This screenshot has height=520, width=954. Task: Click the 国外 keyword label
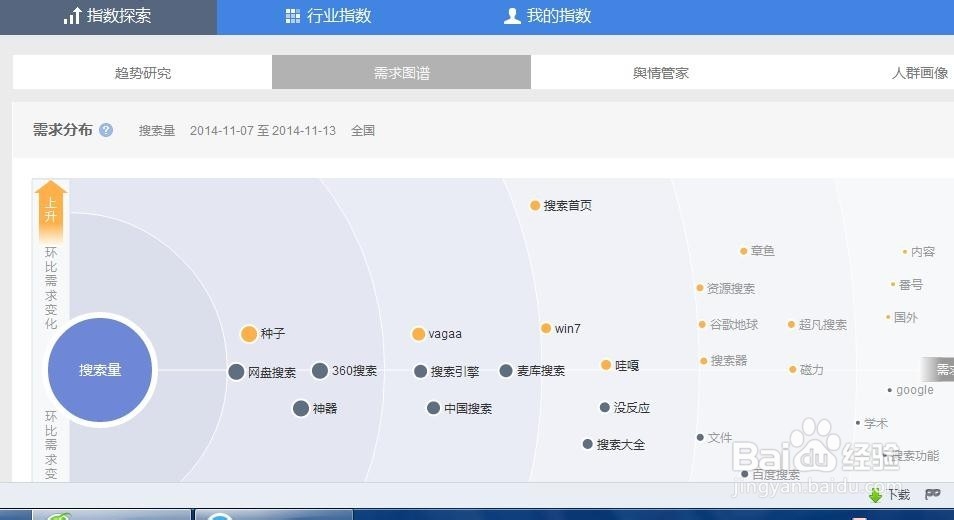[906, 317]
